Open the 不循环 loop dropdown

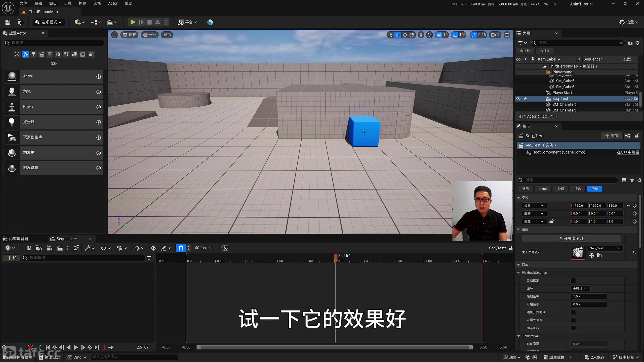coord(580,288)
